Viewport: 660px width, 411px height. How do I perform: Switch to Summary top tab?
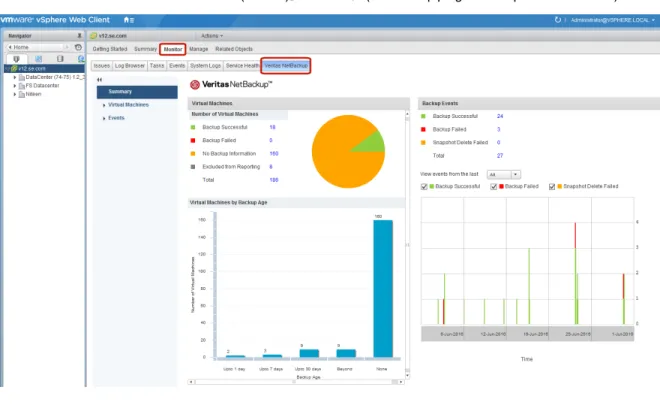(x=145, y=49)
